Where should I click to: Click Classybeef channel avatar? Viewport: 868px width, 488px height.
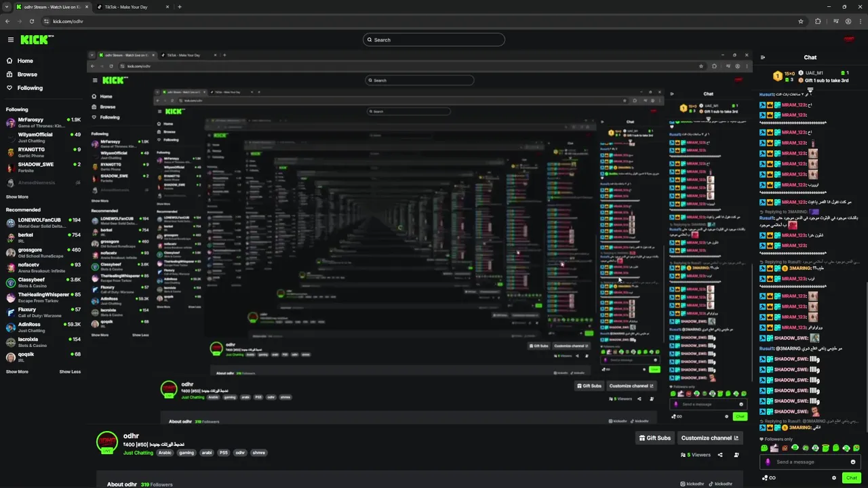[x=11, y=283]
